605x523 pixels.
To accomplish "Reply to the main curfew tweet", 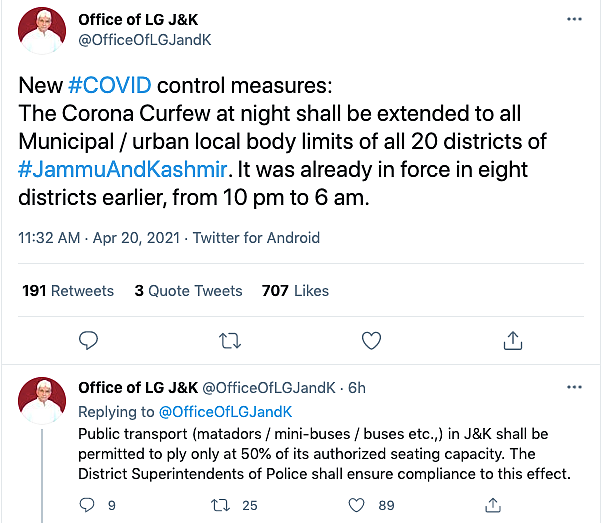I will [88, 341].
